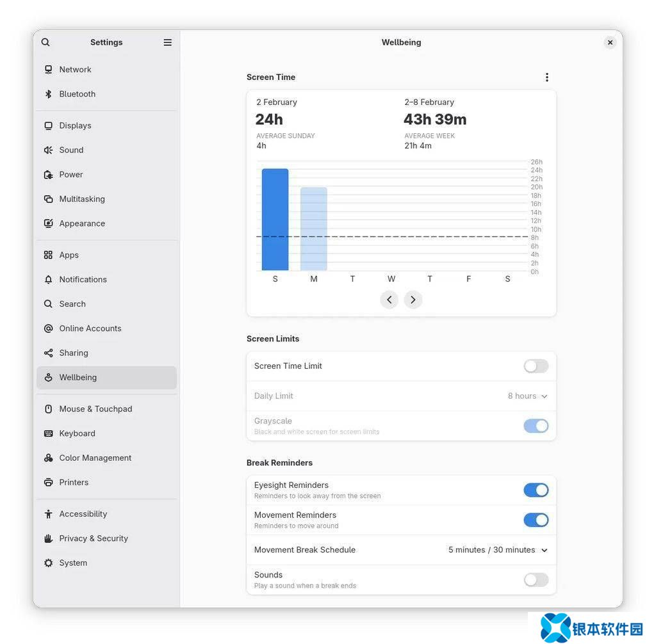Go to previous week in chart
This screenshot has width=656, height=644.
pyautogui.click(x=389, y=300)
